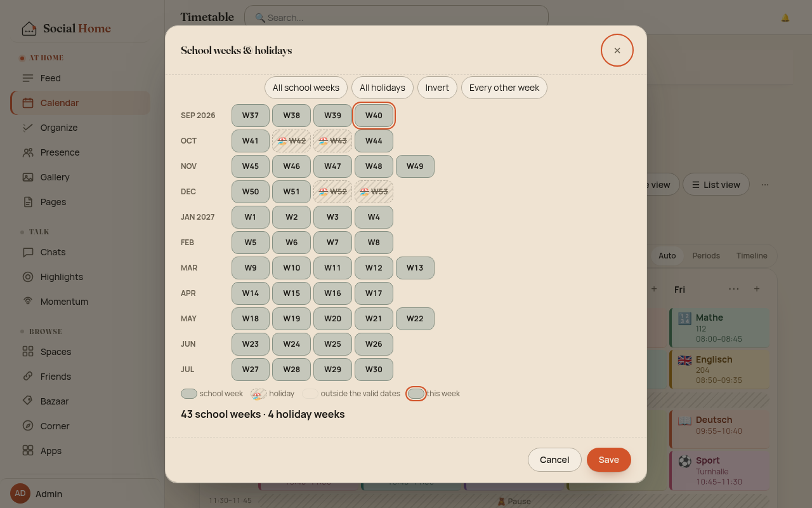Image resolution: width=812 pixels, height=508 pixels.
Task: Click the Corner compass icon
Action: click(x=28, y=426)
